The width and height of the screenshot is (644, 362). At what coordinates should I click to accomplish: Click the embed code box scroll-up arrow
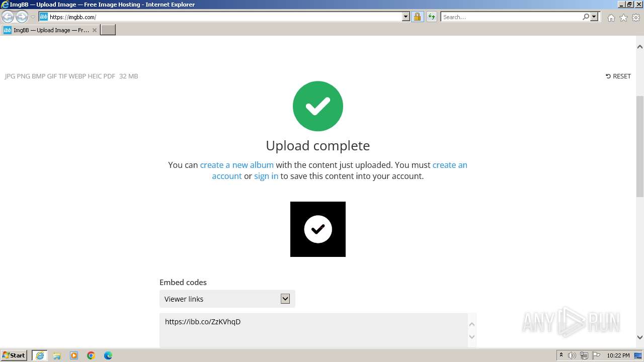tap(472, 324)
